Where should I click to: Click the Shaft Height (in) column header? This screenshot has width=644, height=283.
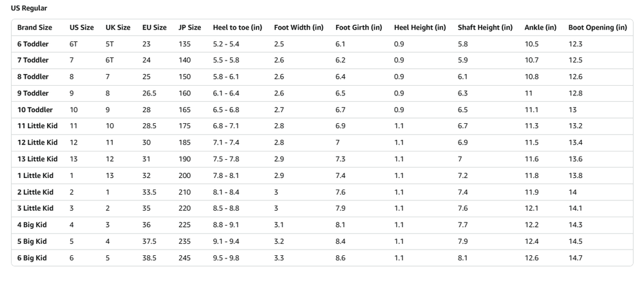pos(485,28)
